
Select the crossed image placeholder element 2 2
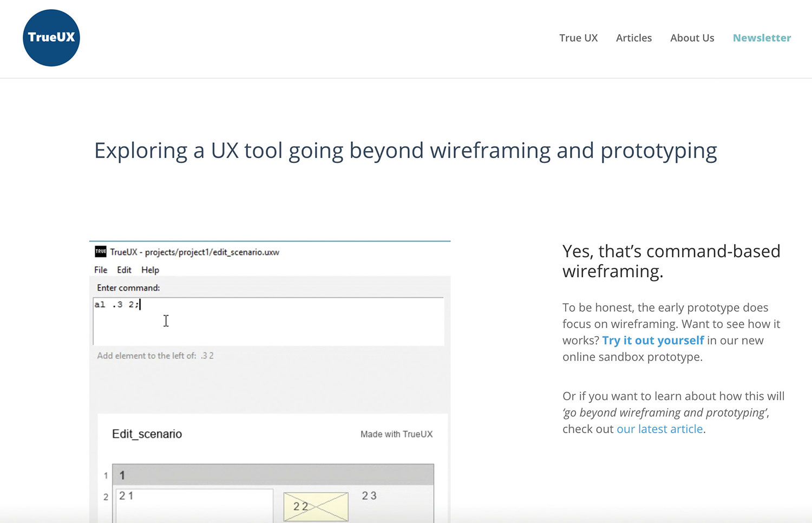[x=316, y=507]
